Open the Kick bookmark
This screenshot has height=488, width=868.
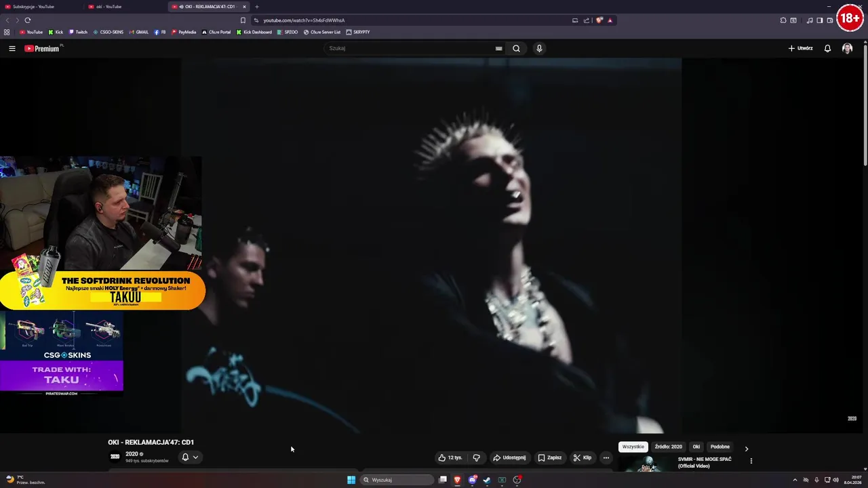click(56, 32)
